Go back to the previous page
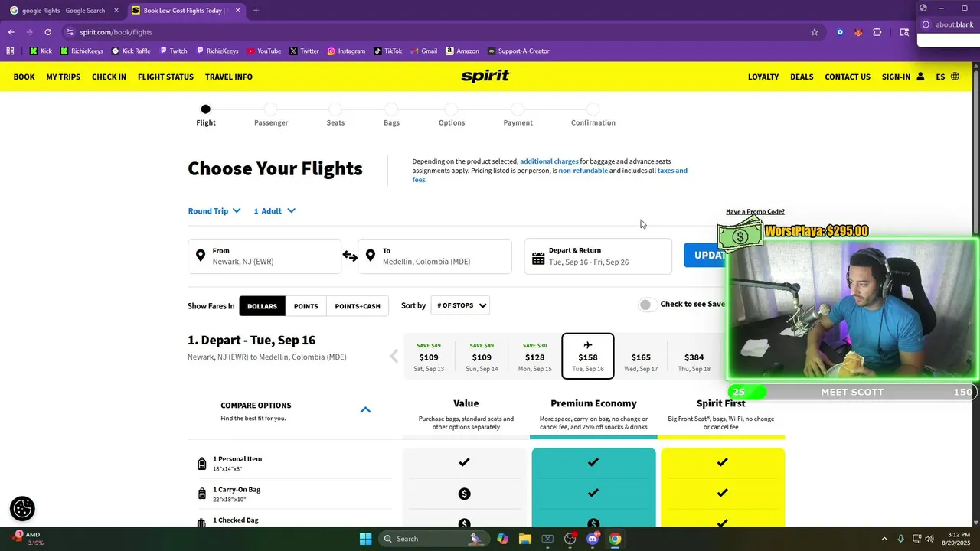 coord(11,32)
